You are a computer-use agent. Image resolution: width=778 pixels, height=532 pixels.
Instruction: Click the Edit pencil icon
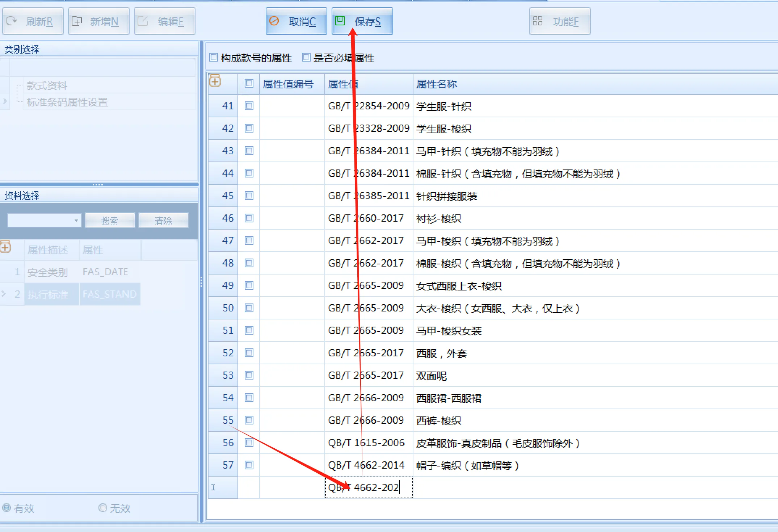(143, 21)
